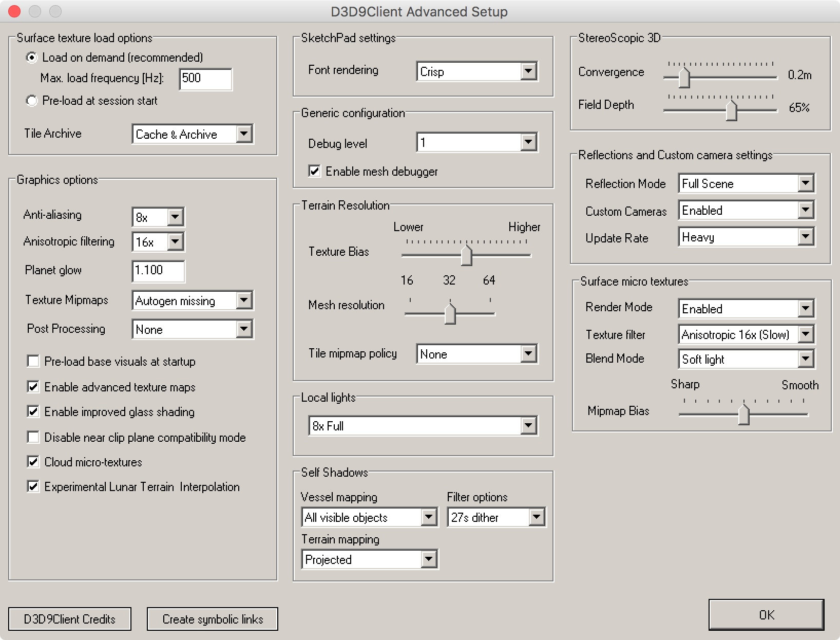Open the Vessel mapping dropdown
Viewport: 840px width, 640px height.
tap(370, 517)
